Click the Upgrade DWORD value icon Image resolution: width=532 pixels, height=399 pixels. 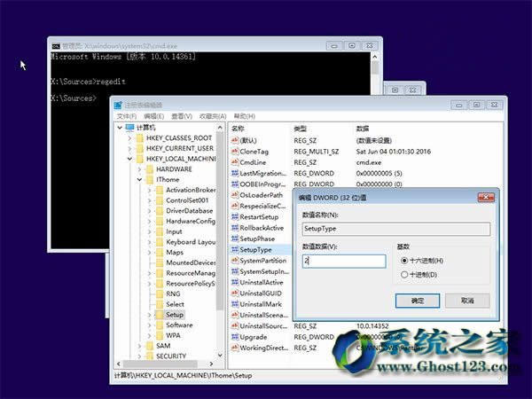234,337
